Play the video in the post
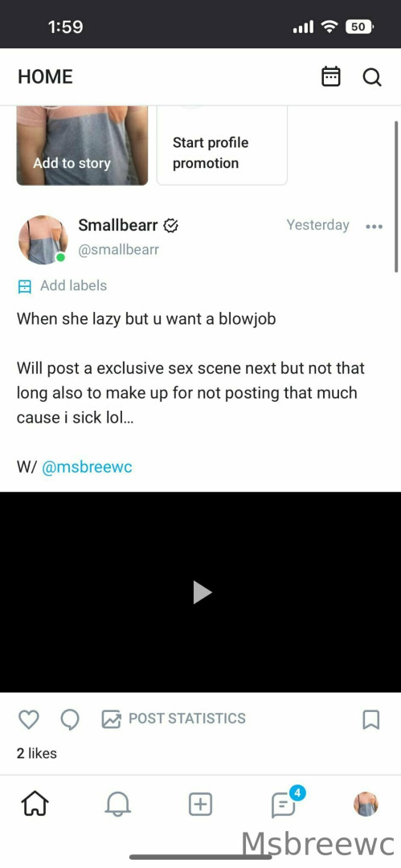Image resolution: width=401 pixels, height=868 pixels. tap(201, 592)
